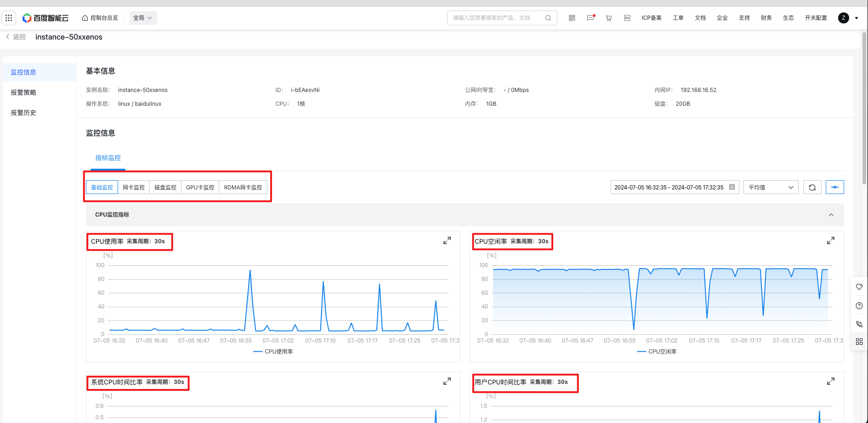
Task: Refresh the monitoring charts
Action: click(x=812, y=187)
